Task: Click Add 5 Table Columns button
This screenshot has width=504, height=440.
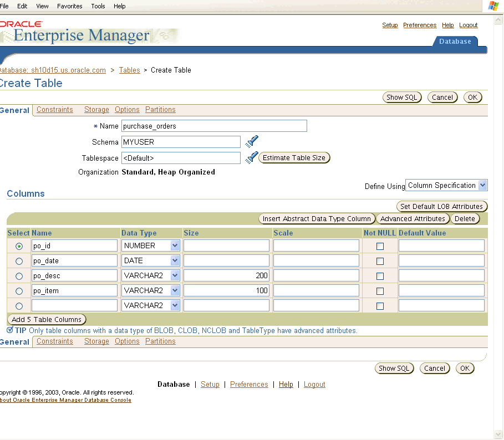Action: click(x=47, y=319)
